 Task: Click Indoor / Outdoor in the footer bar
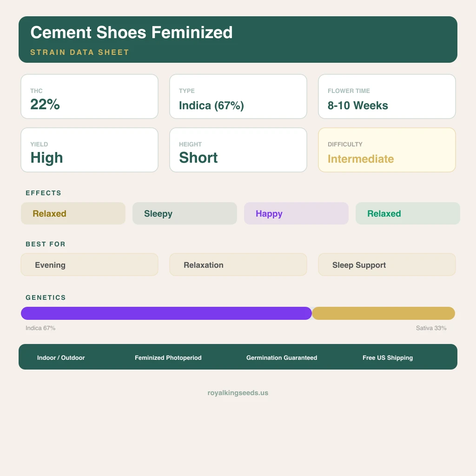click(x=61, y=357)
